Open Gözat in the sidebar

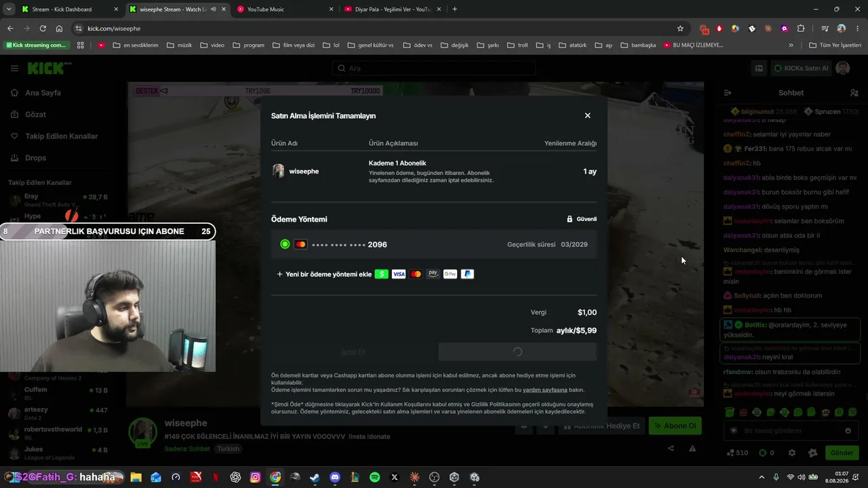point(35,115)
